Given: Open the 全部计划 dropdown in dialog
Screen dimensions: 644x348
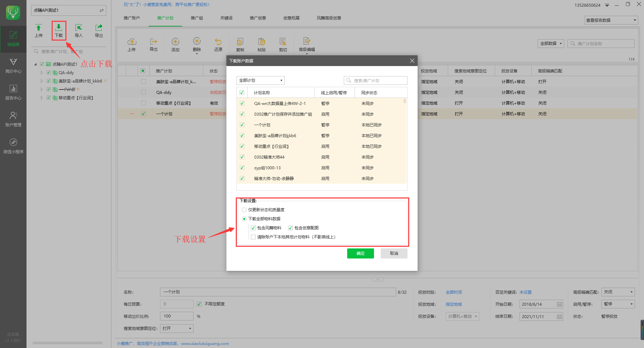Looking at the screenshot, I should [x=261, y=80].
